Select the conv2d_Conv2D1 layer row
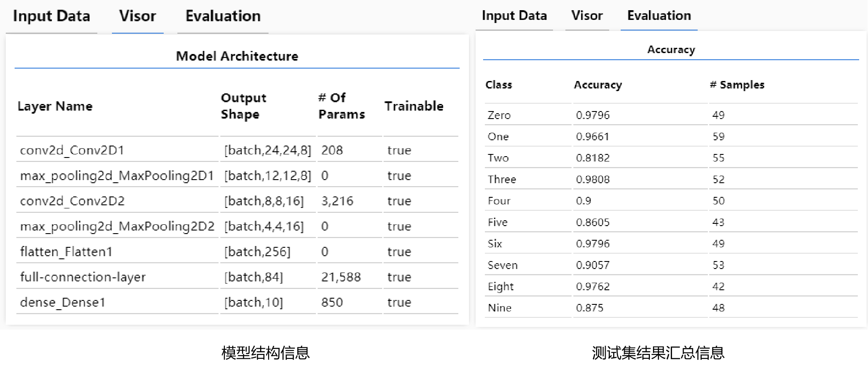 pyautogui.click(x=72, y=150)
